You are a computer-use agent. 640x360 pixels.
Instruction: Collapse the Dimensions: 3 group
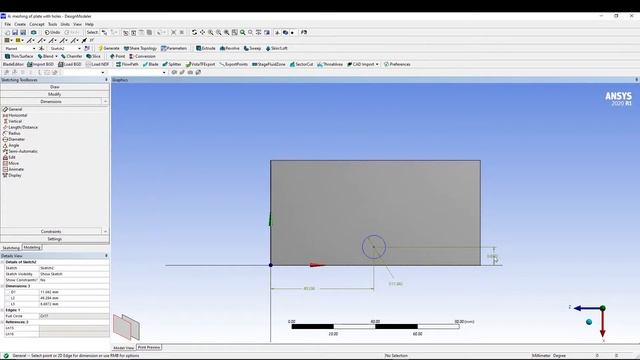(2, 286)
